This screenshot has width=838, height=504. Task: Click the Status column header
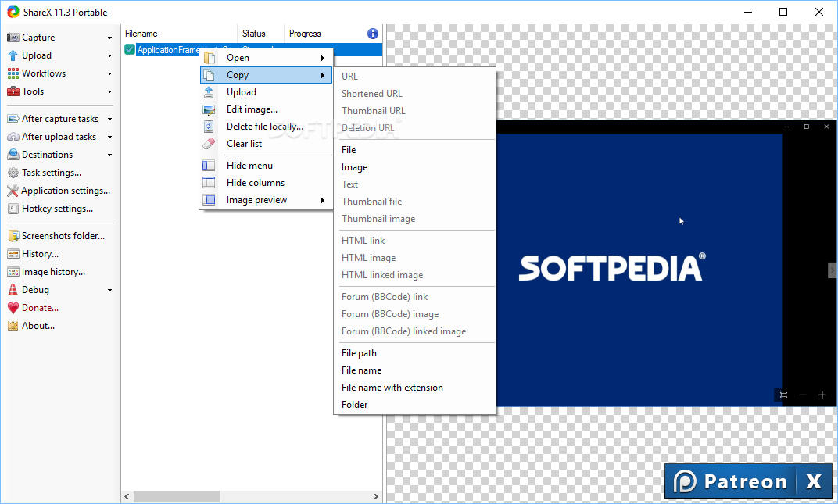coord(260,34)
